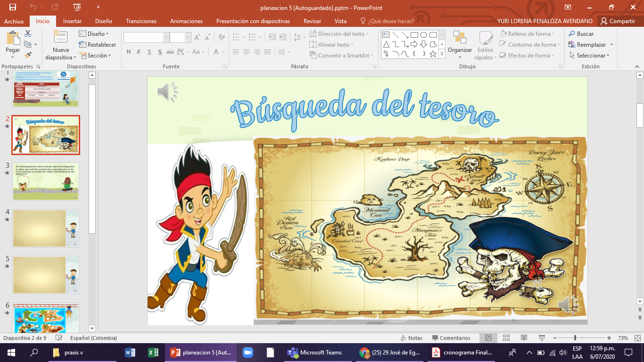Select the slide 3 thumbnail
644x362 pixels.
pos(46,181)
